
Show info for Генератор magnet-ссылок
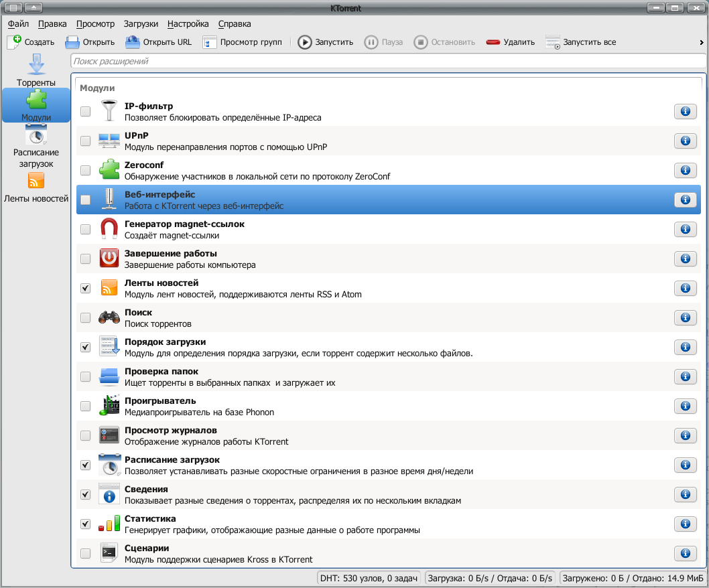685,229
